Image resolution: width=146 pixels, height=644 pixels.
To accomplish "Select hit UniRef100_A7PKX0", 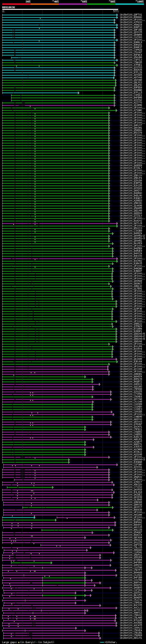I will coord(131,22).
